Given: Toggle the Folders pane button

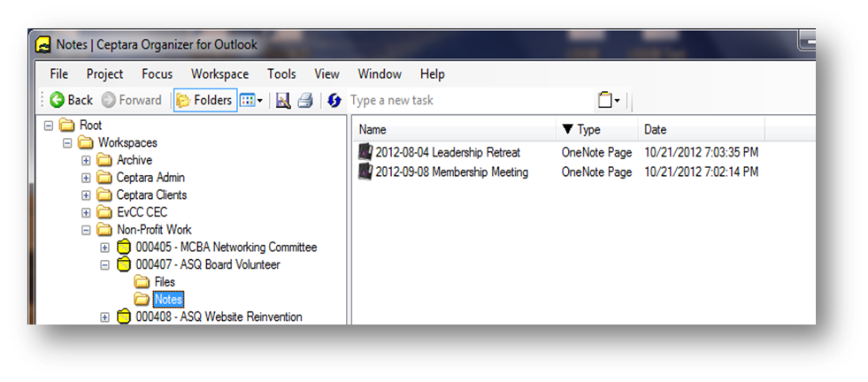Looking at the screenshot, I should (x=204, y=100).
